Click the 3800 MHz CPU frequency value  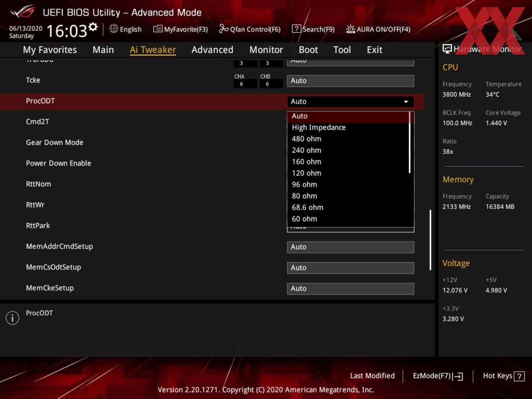click(457, 94)
